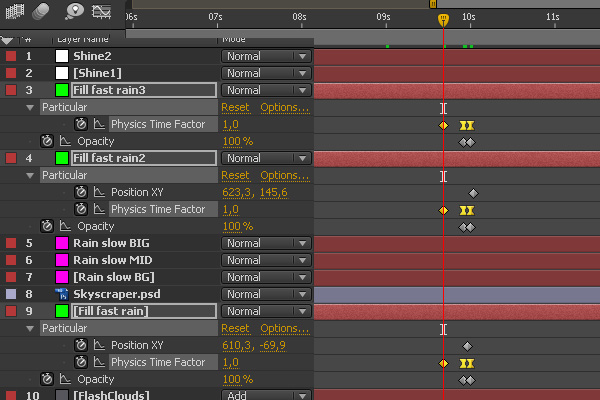Click the -69,9 Position Y value

click(272, 346)
